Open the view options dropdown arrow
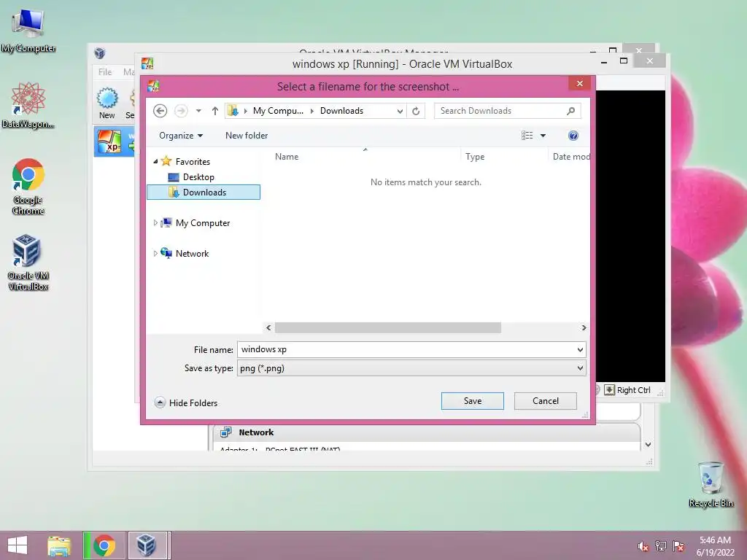This screenshot has height=560, width=747. point(543,136)
